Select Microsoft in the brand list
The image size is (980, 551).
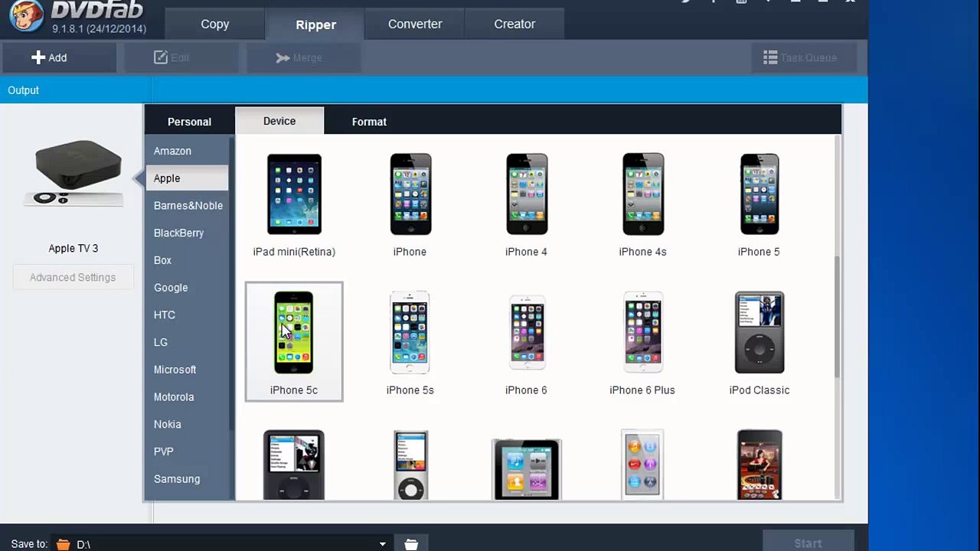[187, 370]
